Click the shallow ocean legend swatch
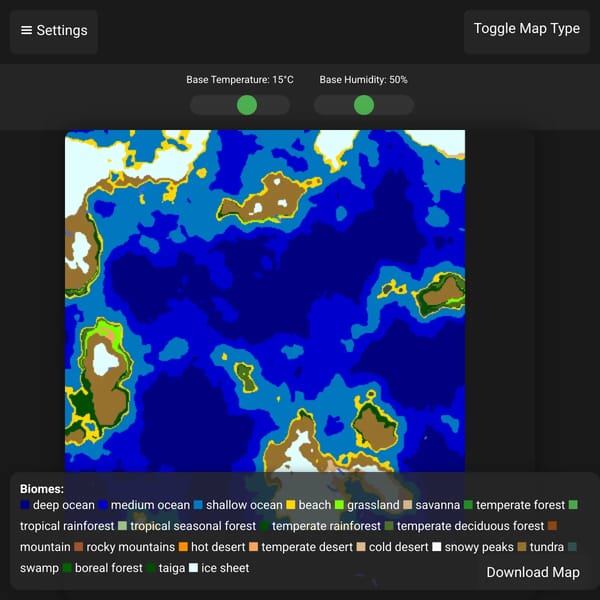The height and width of the screenshot is (600, 600). click(x=198, y=505)
